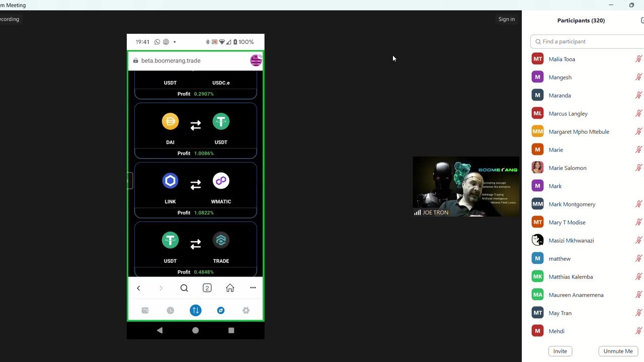
Task: Tap the Android home circle button
Action: click(x=196, y=330)
